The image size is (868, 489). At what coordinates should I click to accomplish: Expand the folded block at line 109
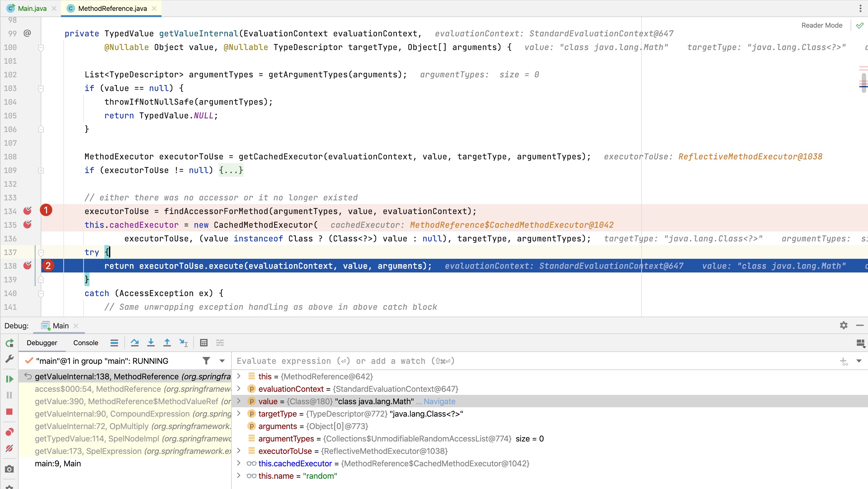(x=41, y=171)
